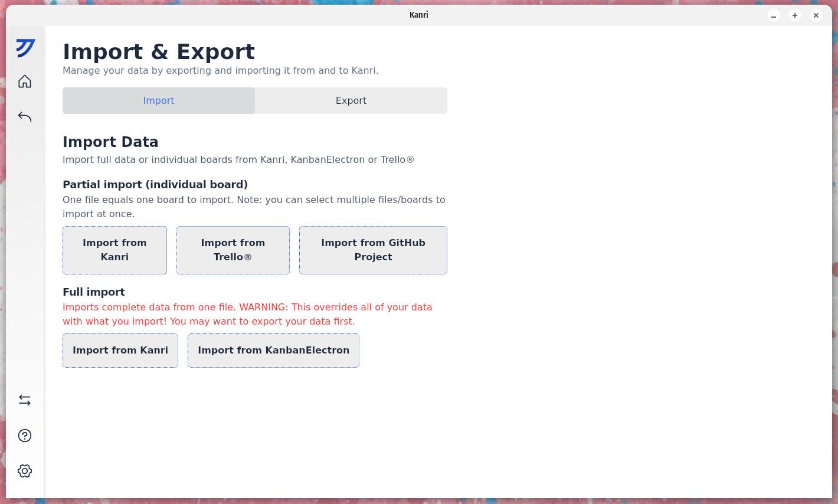
Task: Click the Kanri window title bar text
Action: (419, 15)
